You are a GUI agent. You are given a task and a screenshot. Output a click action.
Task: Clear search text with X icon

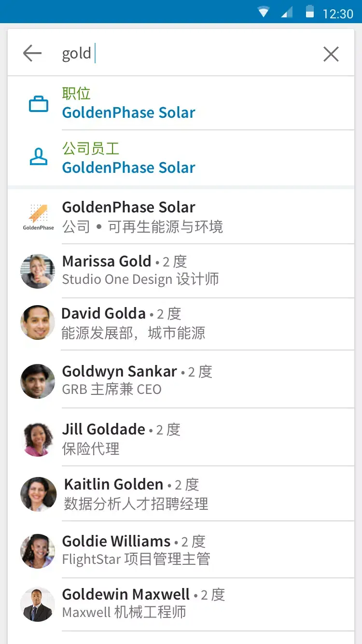[331, 54]
